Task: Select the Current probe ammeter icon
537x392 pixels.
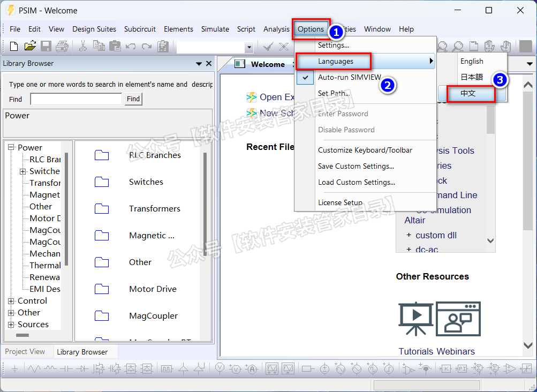Action: pos(252,368)
